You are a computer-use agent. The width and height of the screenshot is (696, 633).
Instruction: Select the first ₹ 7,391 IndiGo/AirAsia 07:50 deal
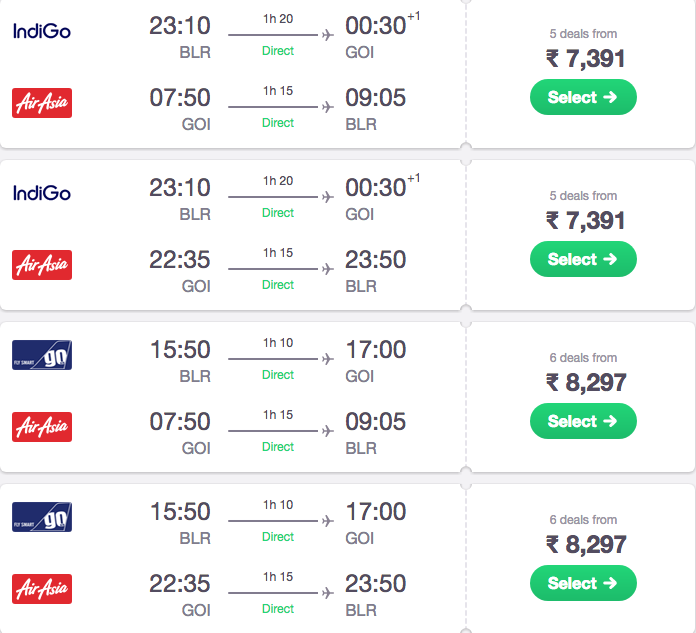click(583, 97)
